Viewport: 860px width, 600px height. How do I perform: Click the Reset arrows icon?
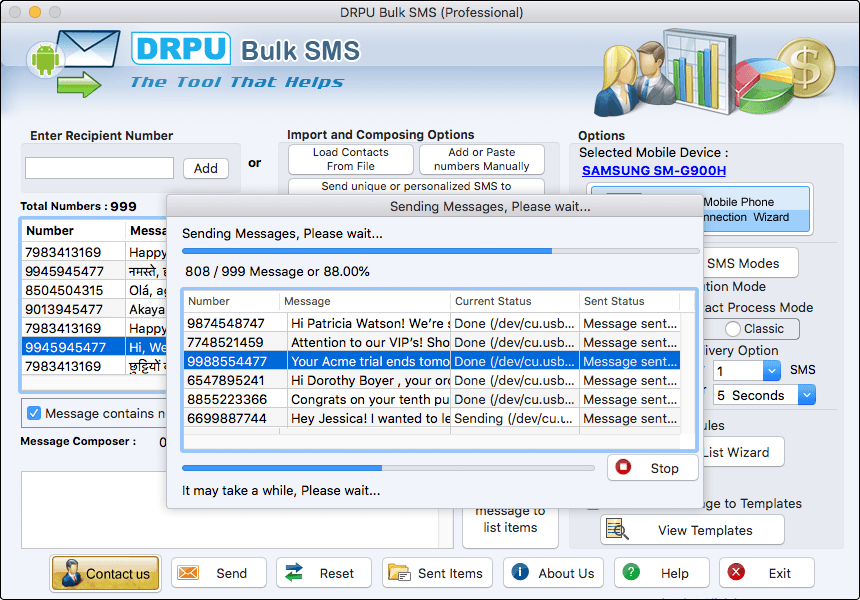pyautogui.click(x=294, y=573)
